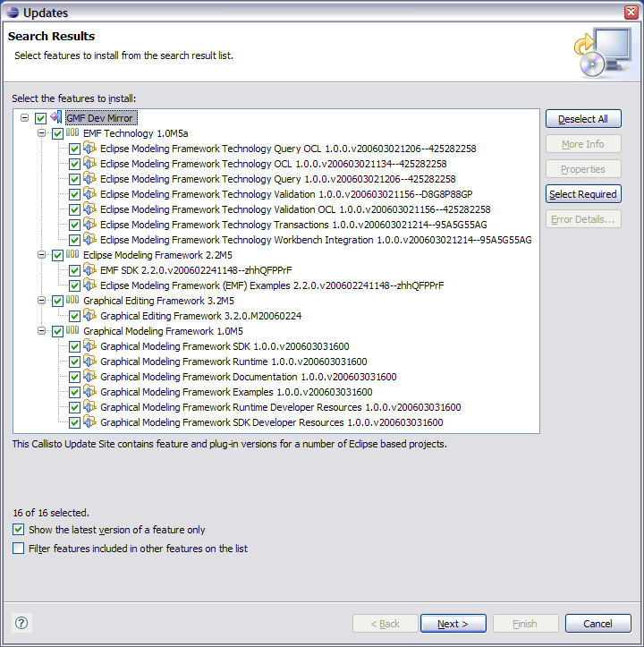Viewport: 644px width, 647px height.
Task: Click the feature icon beside Technology Workbench Integration
Action: pyautogui.click(x=90, y=239)
